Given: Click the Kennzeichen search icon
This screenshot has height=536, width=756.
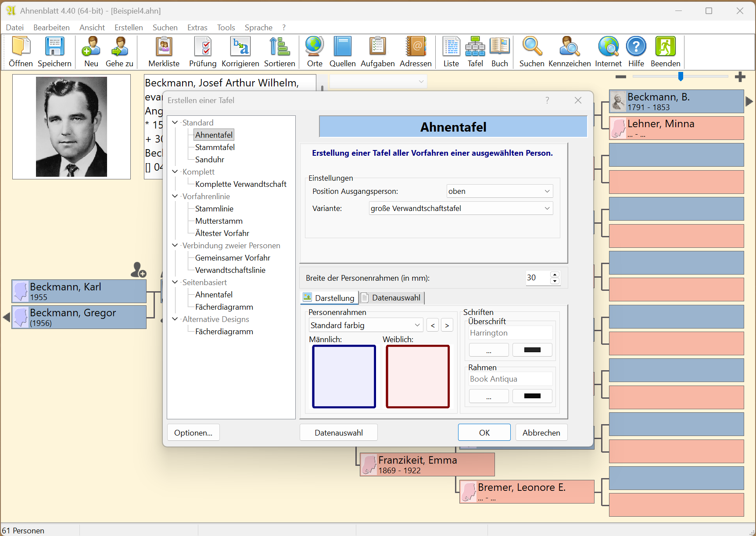Looking at the screenshot, I should coord(569,46).
